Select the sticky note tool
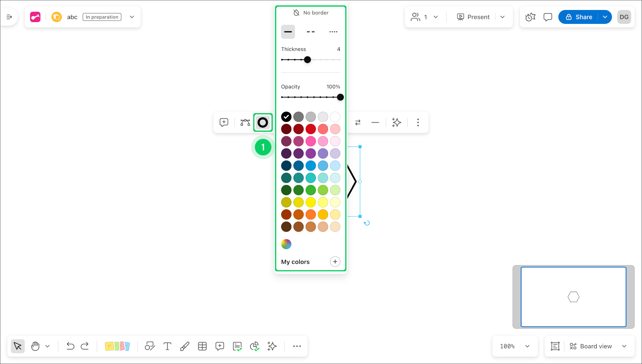This screenshot has width=642, height=364. (x=117, y=346)
